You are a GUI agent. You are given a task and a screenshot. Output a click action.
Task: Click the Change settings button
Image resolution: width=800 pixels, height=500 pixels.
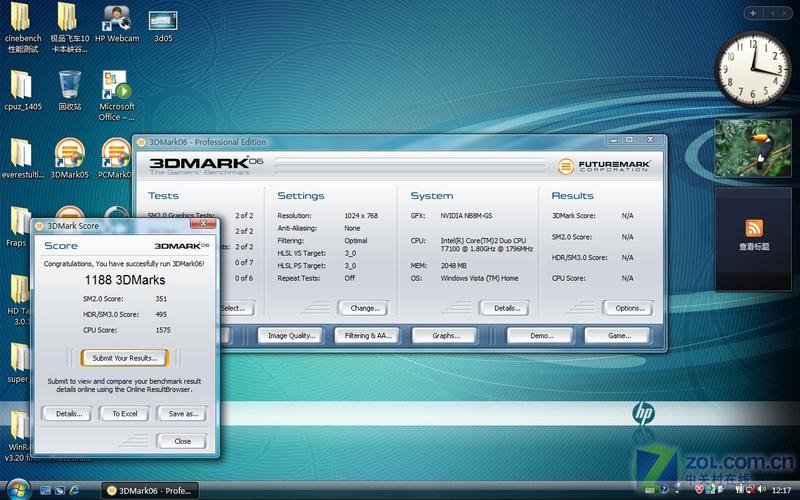[364, 308]
